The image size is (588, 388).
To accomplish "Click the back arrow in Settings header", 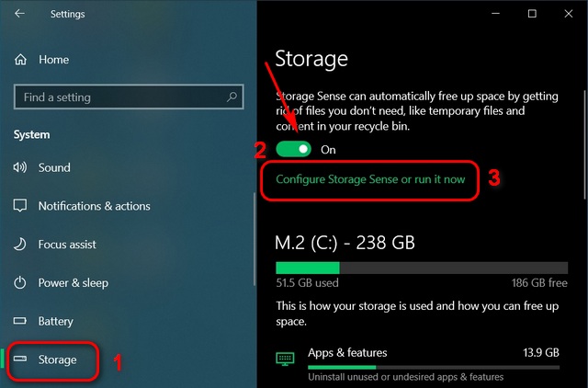I will click(19, 14).
